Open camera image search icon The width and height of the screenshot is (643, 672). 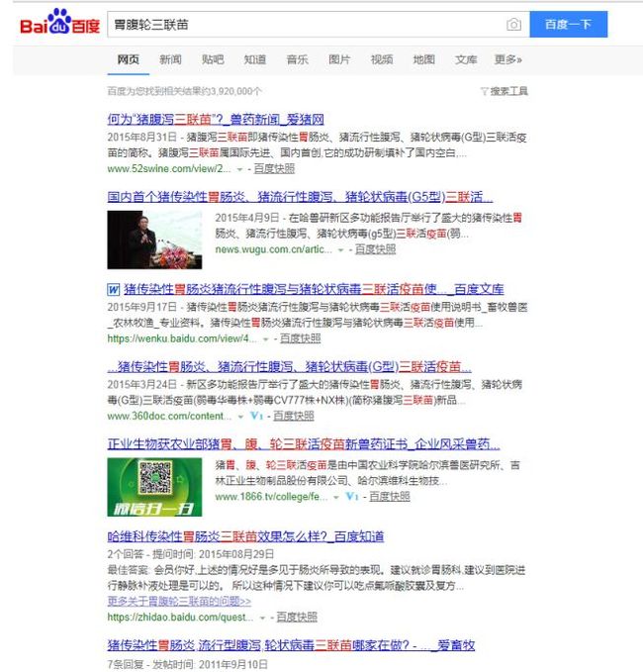[513, 25]
